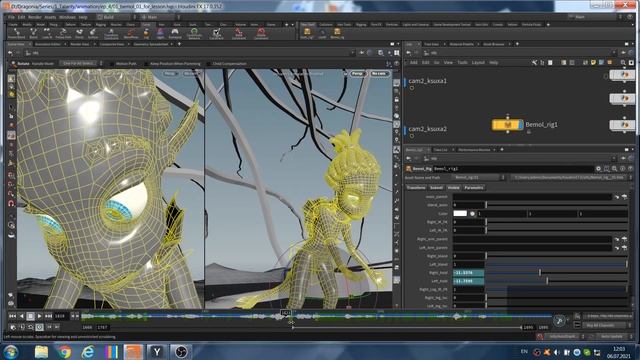Open the Hidden parameter tab

(x=453, y=187)
